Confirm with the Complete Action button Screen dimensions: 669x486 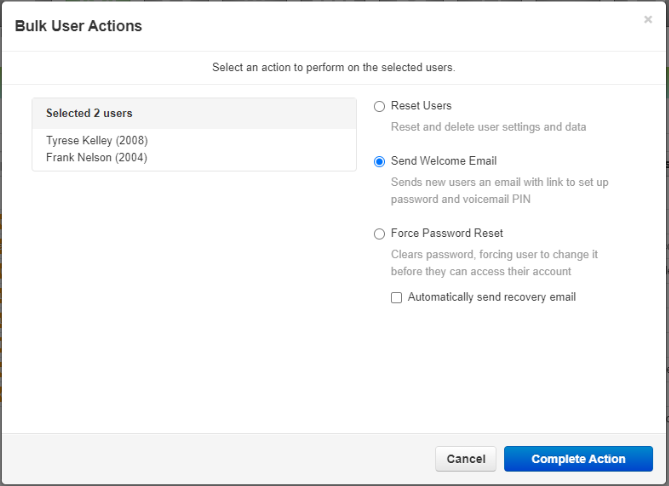click(x=578, y=459)
